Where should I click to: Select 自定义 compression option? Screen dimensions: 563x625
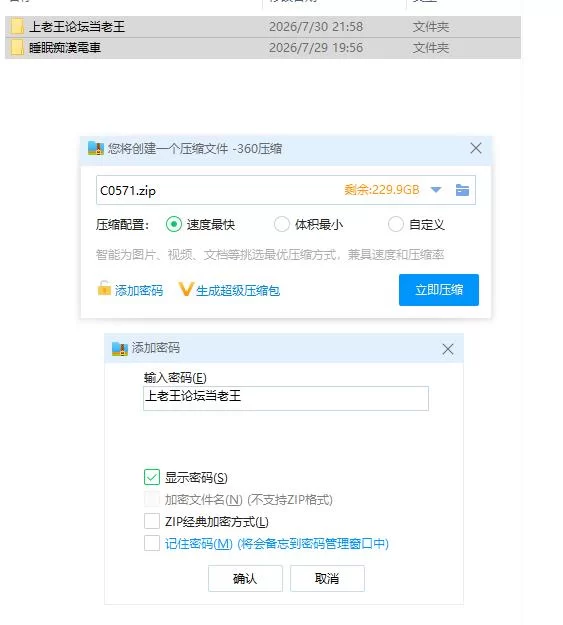pyautogui.click(x=396, y=224)
